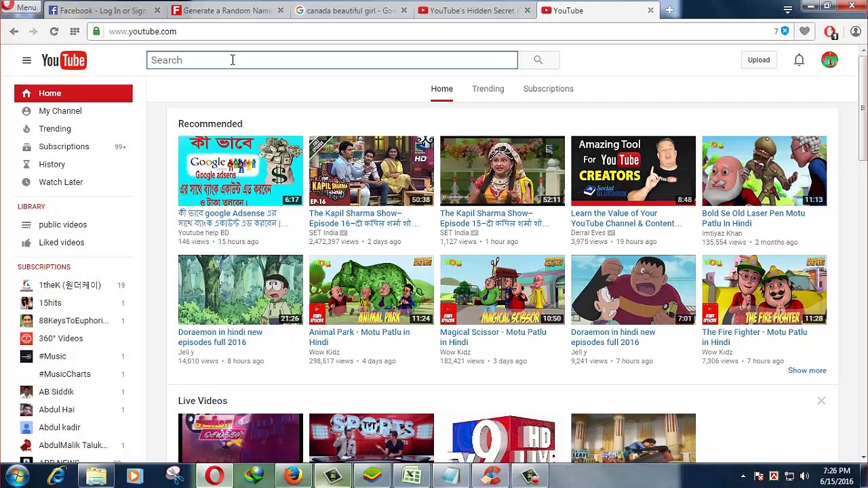
Task: Go to YouTube logo homepage
Action: point(64,60)
